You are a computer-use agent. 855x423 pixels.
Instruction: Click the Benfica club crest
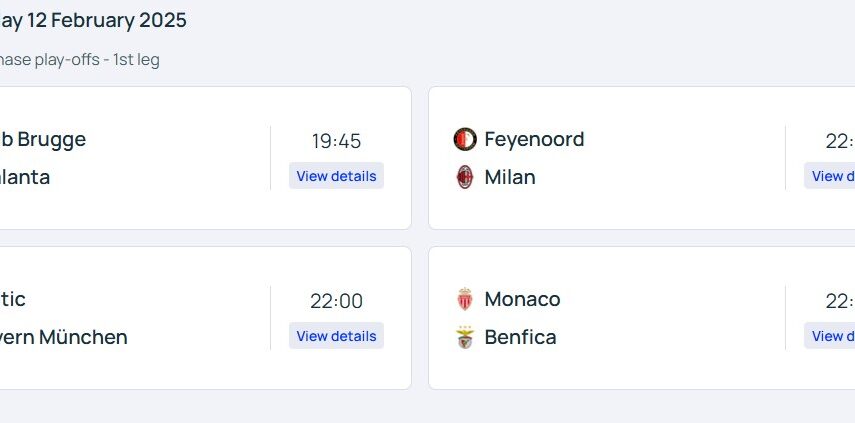(x=465, y=337)
